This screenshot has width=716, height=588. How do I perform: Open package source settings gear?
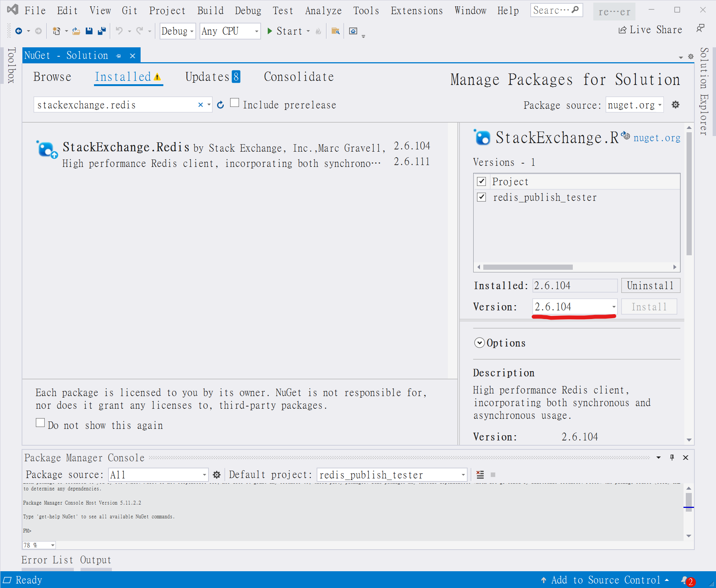coord(675,105)
